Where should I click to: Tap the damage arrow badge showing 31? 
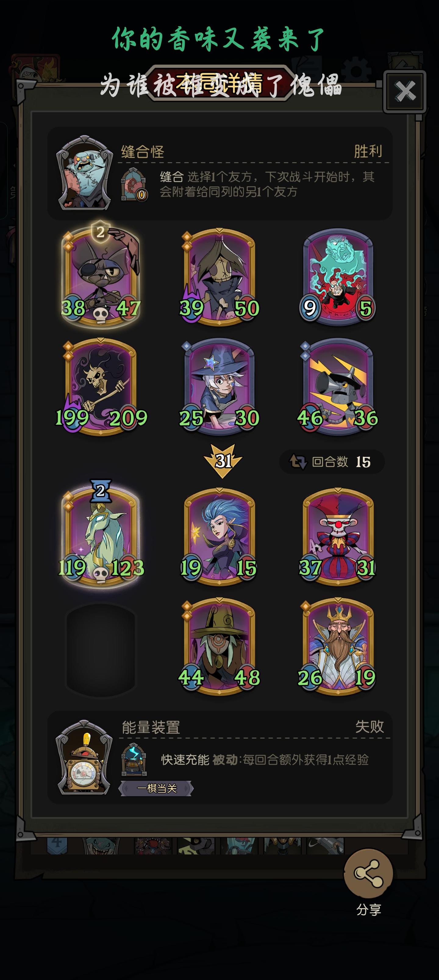pos(223,461)
